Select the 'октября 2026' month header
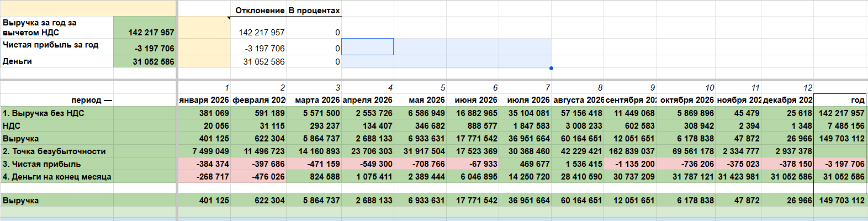Viewport: 868px width, 221px height. (x=686, y=100)
